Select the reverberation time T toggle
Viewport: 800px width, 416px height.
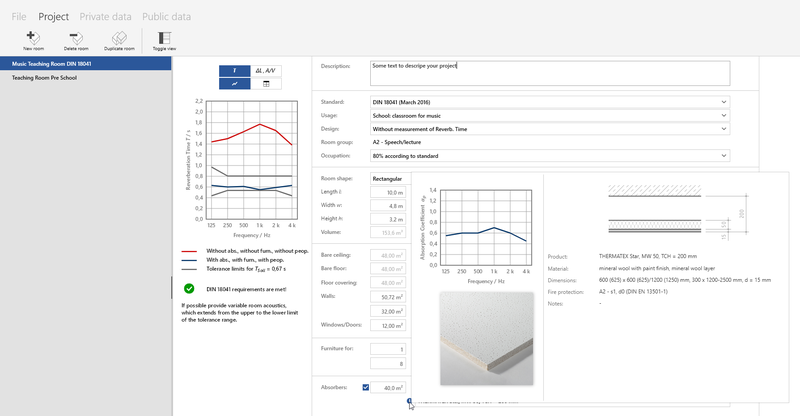point(235,71)
